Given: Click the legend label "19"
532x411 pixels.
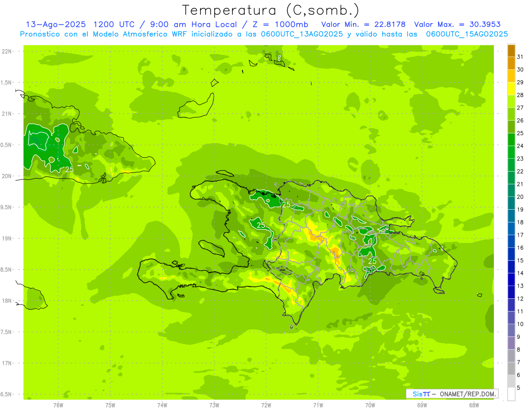Looking at the screenshot, I should (520, 210).
